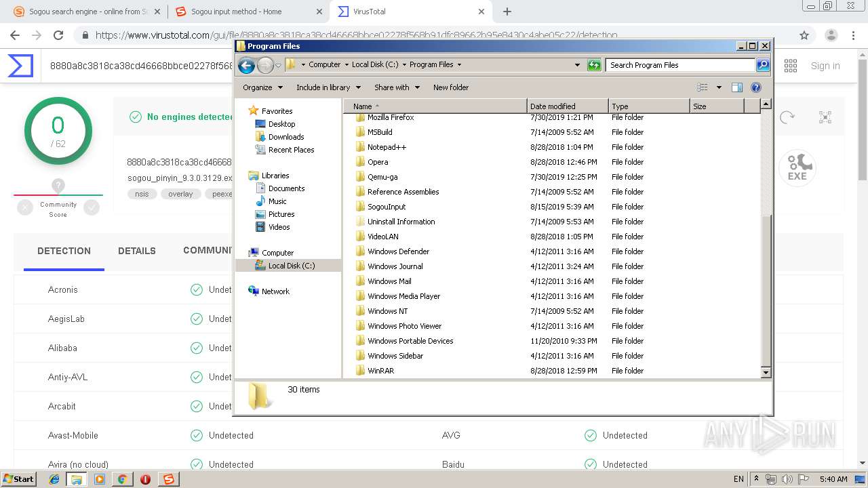
Task: Sort by the Type column header
Action: 649,106
